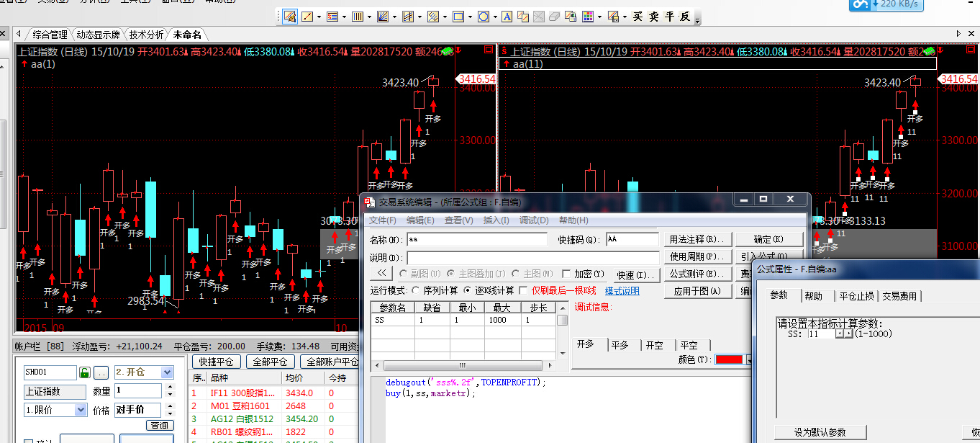Select the Gann fan lines tool
Image resolution: width=980 pixels, height=443 pixels.
point(383,16)
